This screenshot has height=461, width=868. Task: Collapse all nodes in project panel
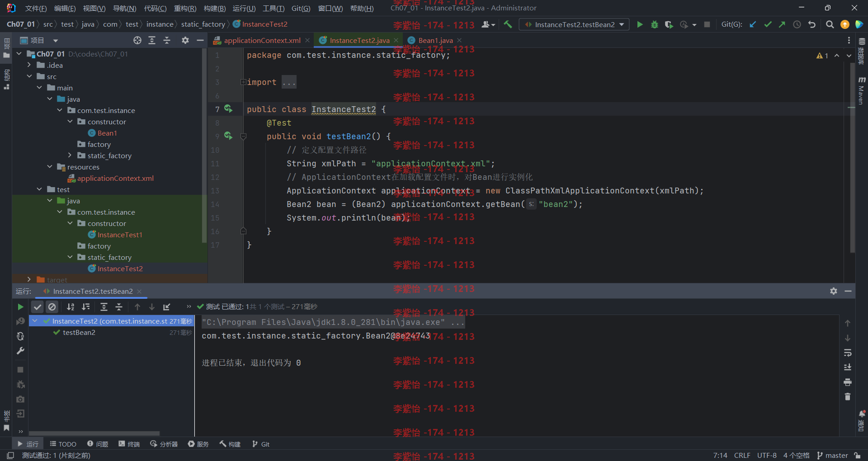point(167,40)
